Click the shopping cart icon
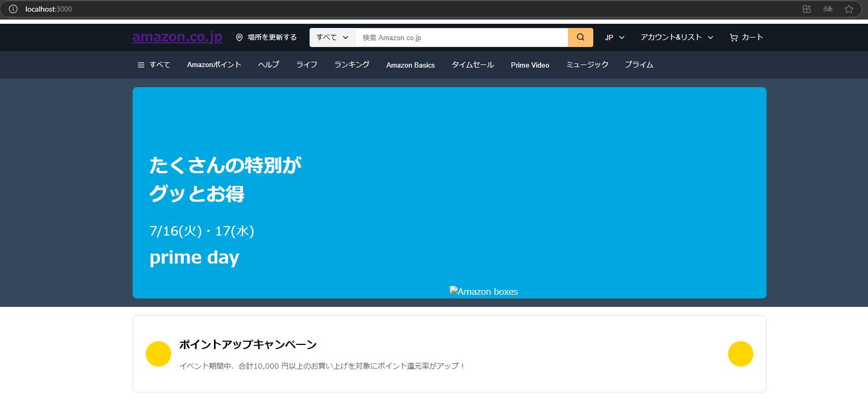Image resolution: width=868 pixels, height=403 pixels. [734, 38]
